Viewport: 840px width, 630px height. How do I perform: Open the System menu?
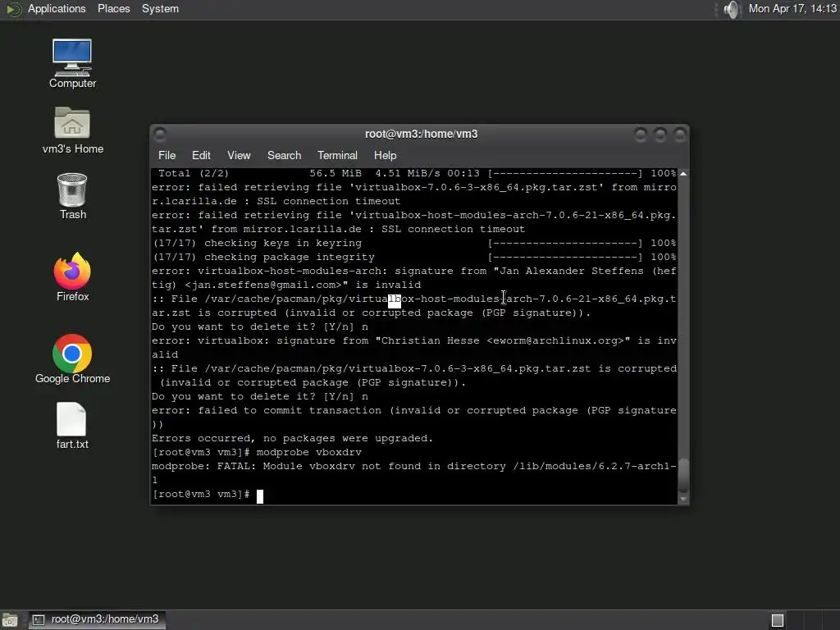tap(160, 9)
